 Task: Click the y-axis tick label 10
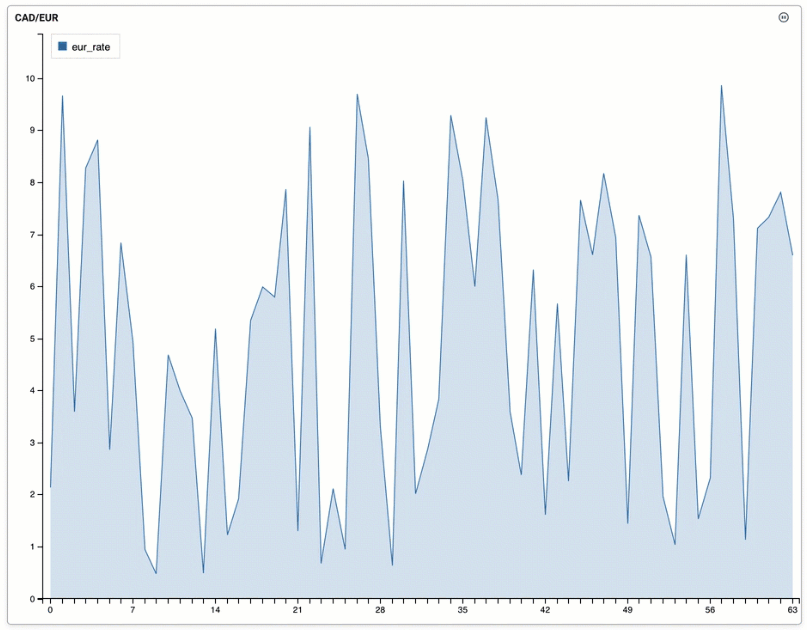coord(31,78)
